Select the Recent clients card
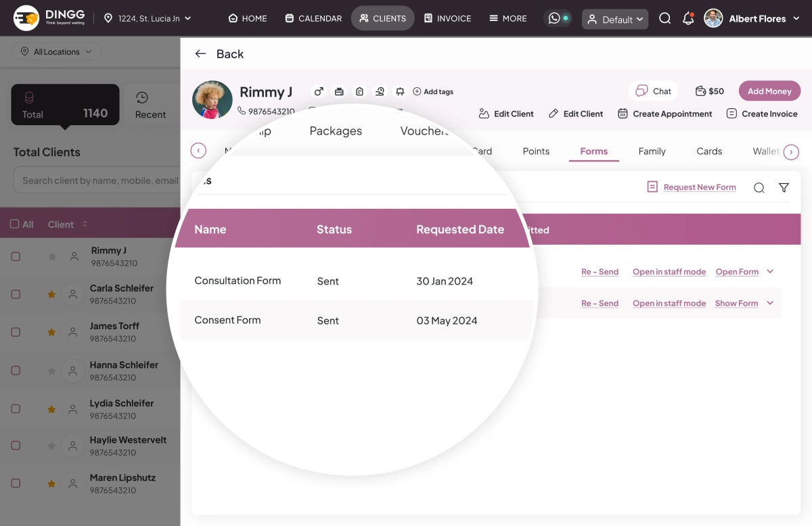Viewport: 812px width, 526px height. 153,105
